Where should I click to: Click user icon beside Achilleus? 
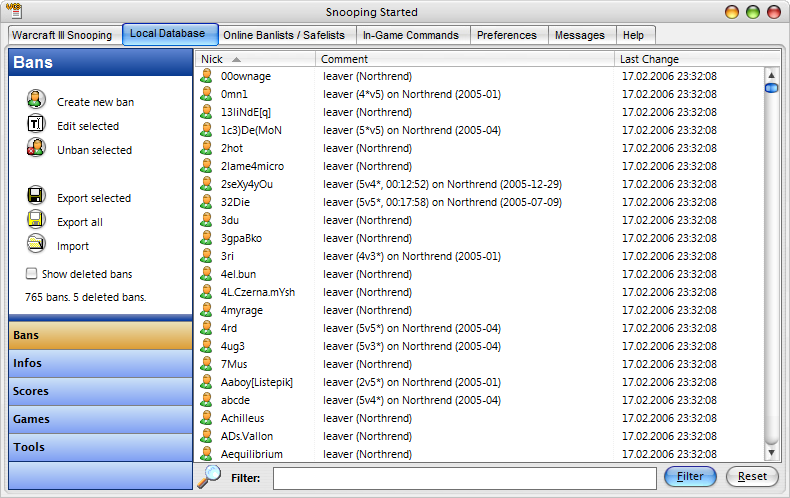click(206, 418)
